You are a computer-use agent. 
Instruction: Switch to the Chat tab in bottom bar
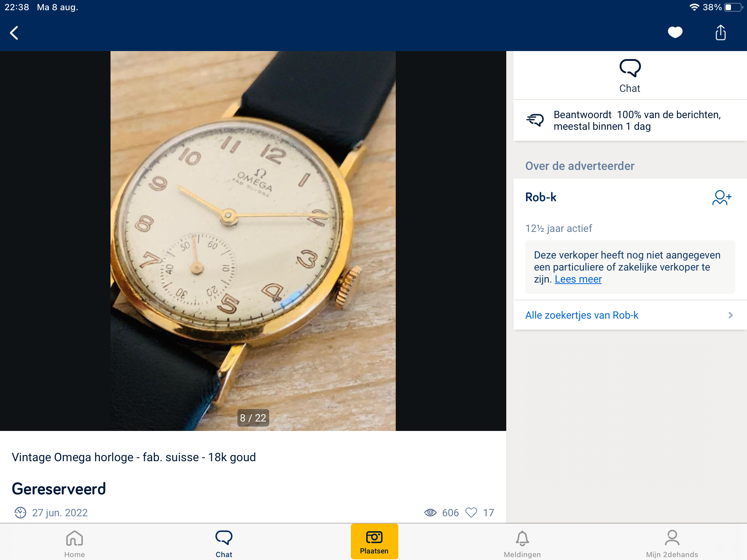click(224, 543)
